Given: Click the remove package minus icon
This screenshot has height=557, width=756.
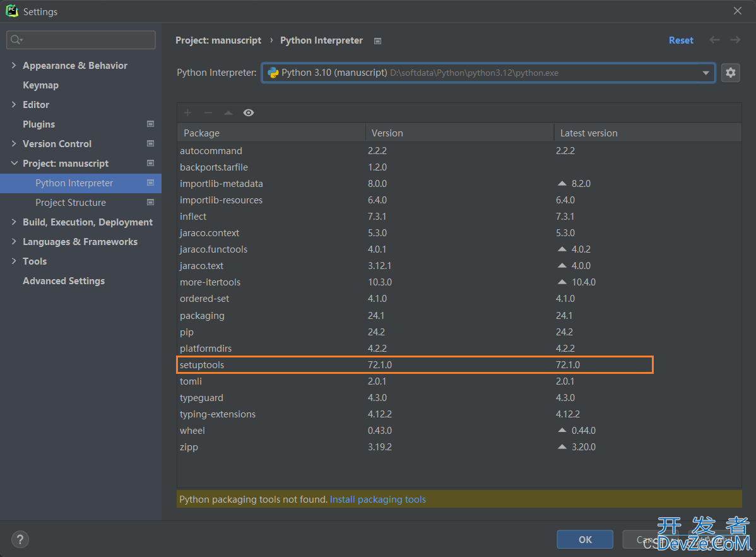Looking at the screenshot, I should (x=208, y=113).
